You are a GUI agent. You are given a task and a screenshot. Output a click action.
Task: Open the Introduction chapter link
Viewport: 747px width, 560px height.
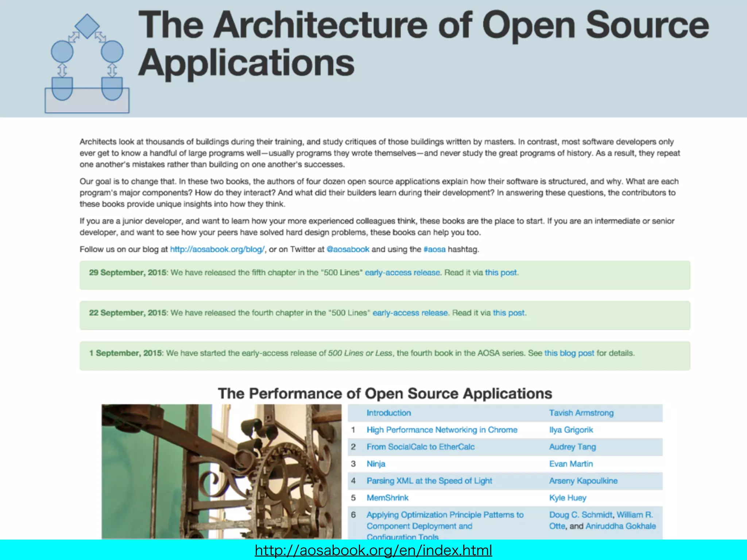pos(388,413)
